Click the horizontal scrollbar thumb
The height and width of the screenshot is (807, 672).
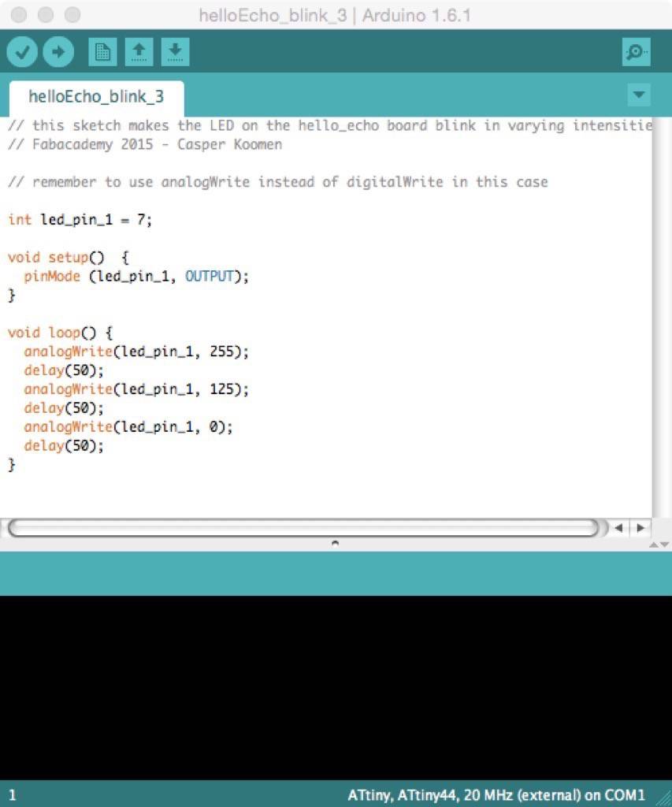click(303, 527)
